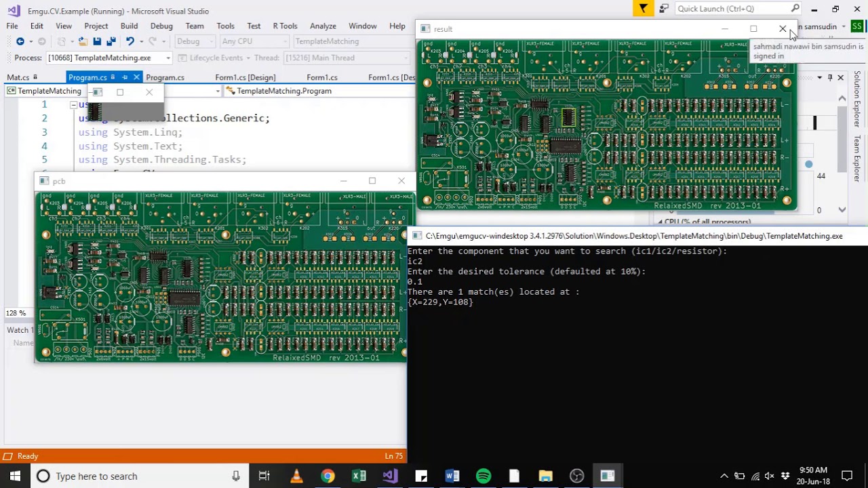The height and width of the screenshot is (488, 868).
Task: Open Google Chrome from the taskbar
Action: click(x=328, y=476)
